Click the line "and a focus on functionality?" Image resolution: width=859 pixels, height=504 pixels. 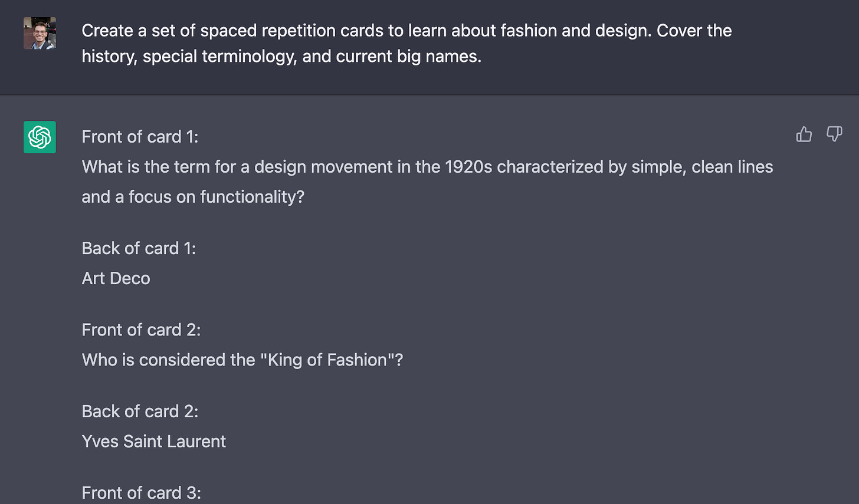[x=192, y=197]
